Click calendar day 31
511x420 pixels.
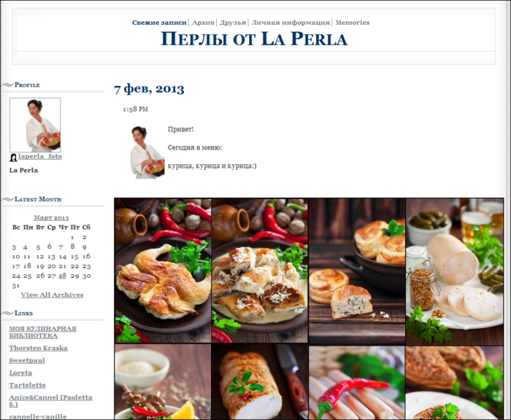click(x=15, y=286)
